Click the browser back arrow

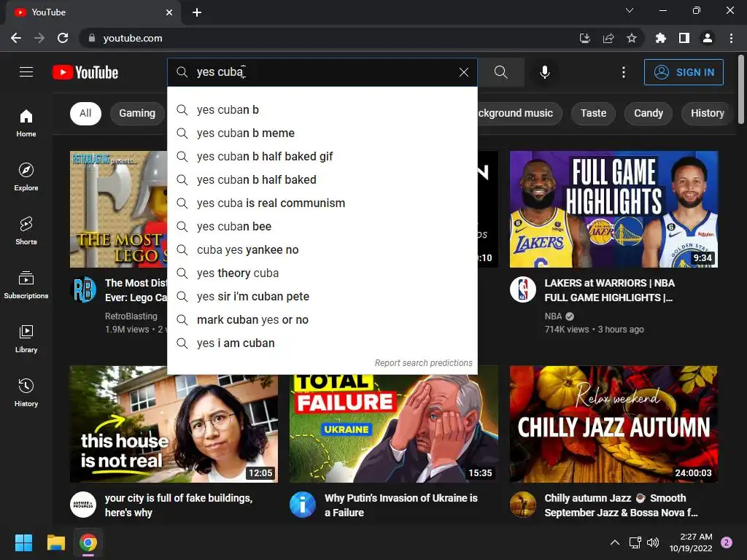tap(16, 38)
